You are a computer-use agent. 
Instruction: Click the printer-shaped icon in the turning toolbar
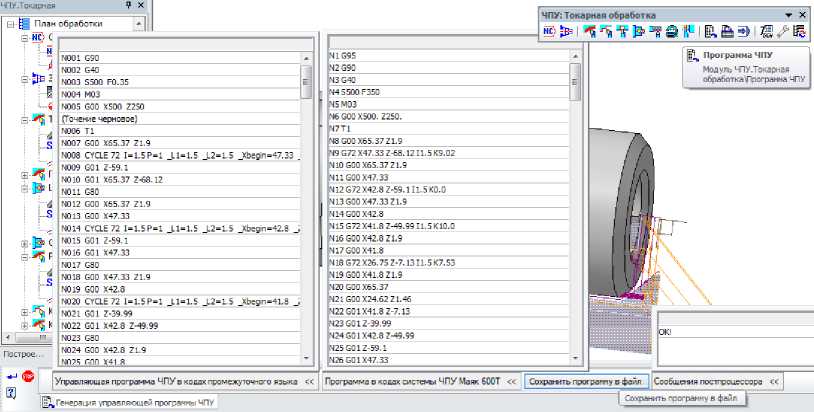727,32
